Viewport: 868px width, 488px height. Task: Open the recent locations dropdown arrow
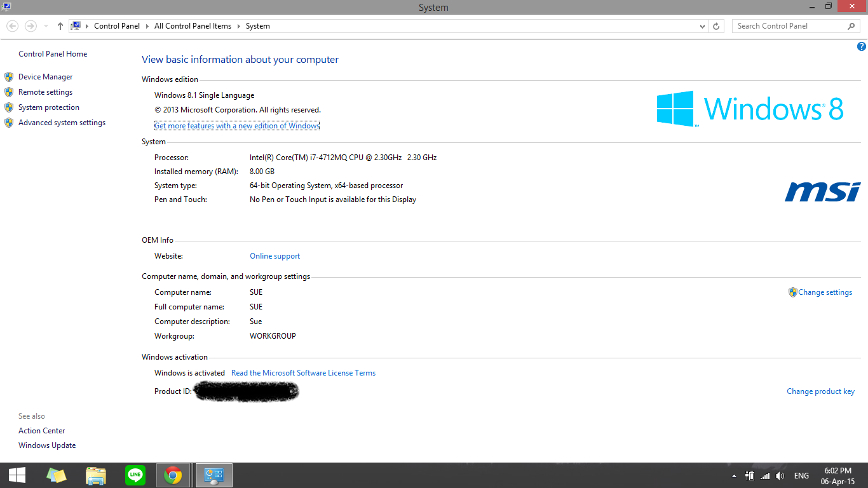(46, 27)
